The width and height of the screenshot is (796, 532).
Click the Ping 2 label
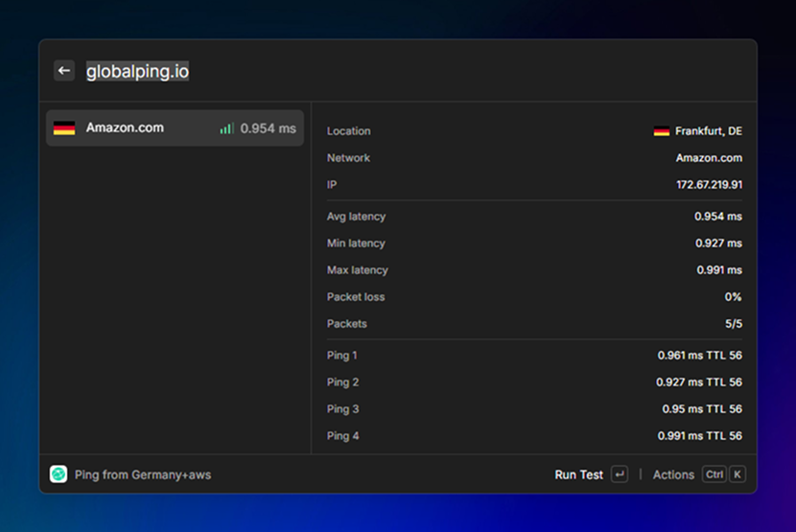[342, 382]
